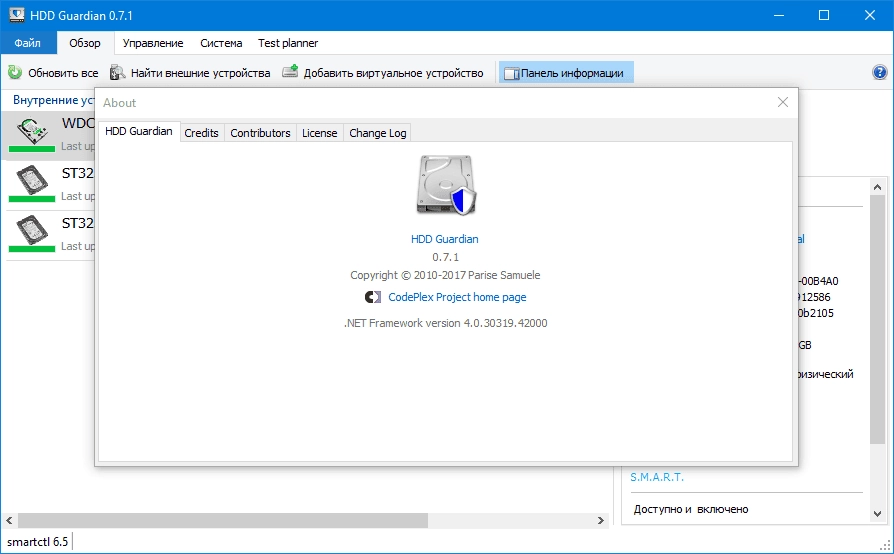Click the HDD Guardian shield logo image
894x554 pixels.
pos(445,185)
